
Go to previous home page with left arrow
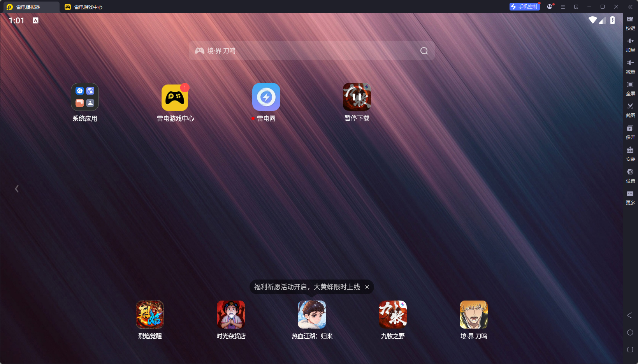[x=17, y=189]
